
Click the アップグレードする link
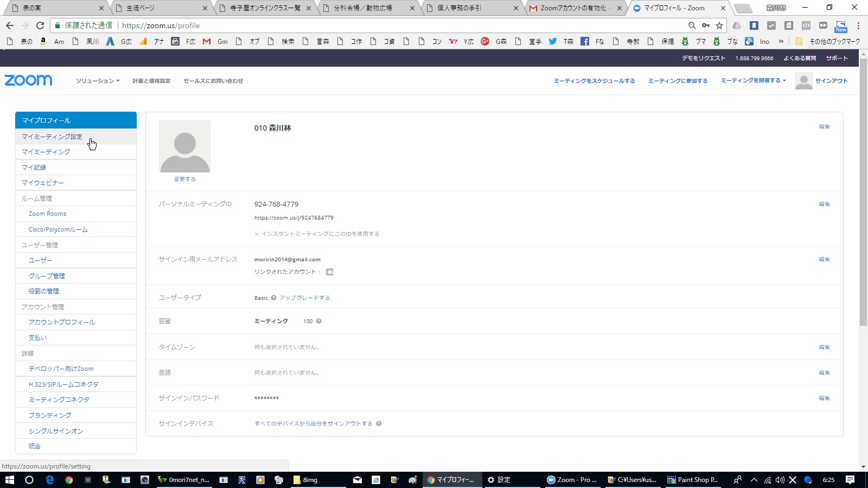(305, 298)
